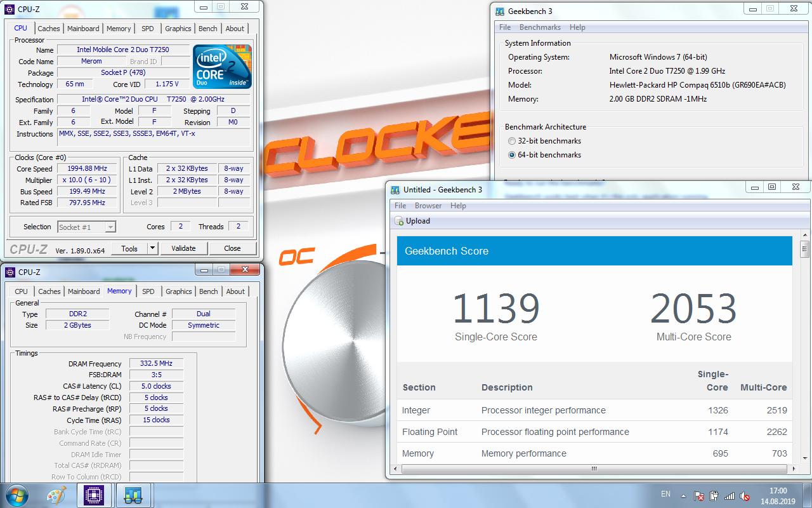812x508 pixels.
Task: Launch Paint from the taskbar
Action: click(x=56, y=495)
